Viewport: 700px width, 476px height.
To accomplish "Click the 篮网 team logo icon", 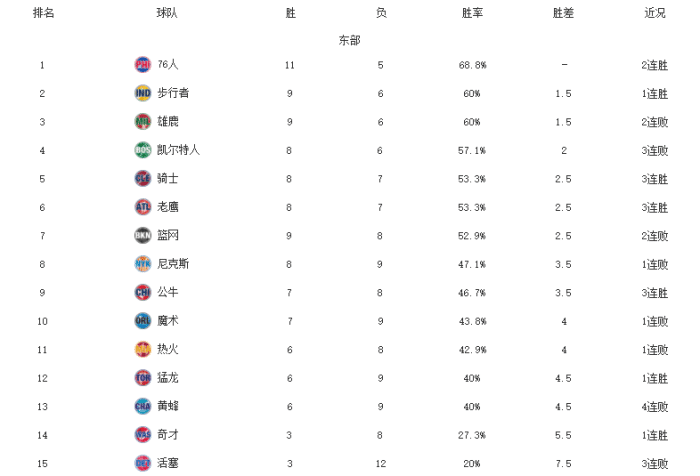I will 142,236.
